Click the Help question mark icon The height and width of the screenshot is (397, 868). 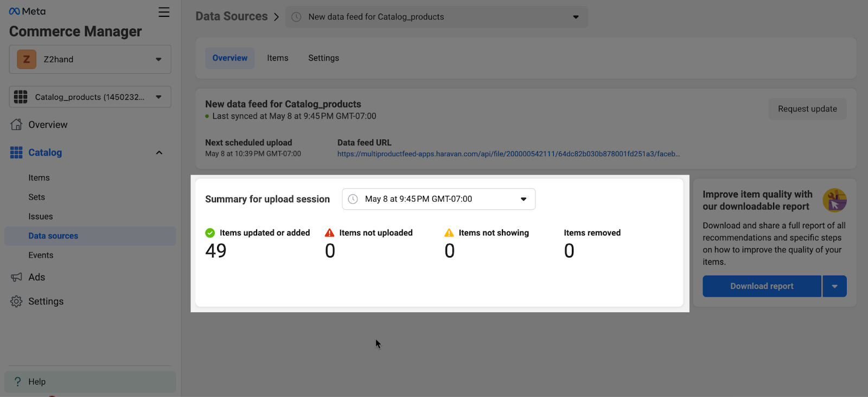coord(17,382)
